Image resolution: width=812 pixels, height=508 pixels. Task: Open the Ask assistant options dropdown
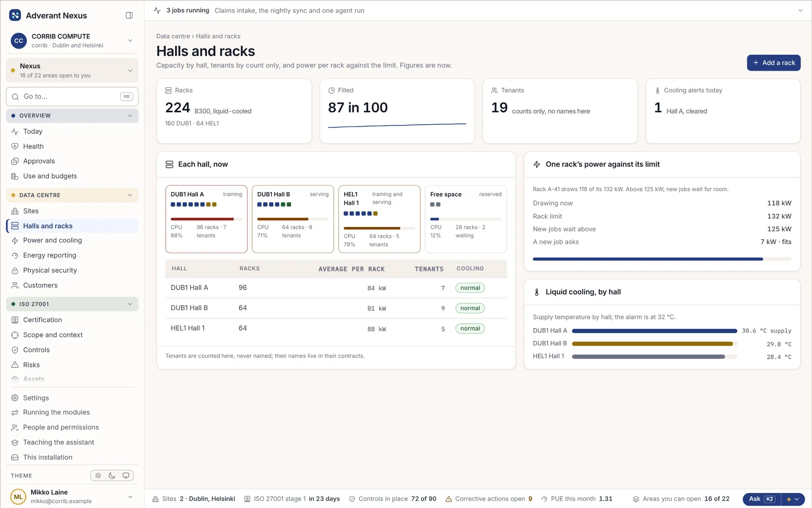point(793,499)
